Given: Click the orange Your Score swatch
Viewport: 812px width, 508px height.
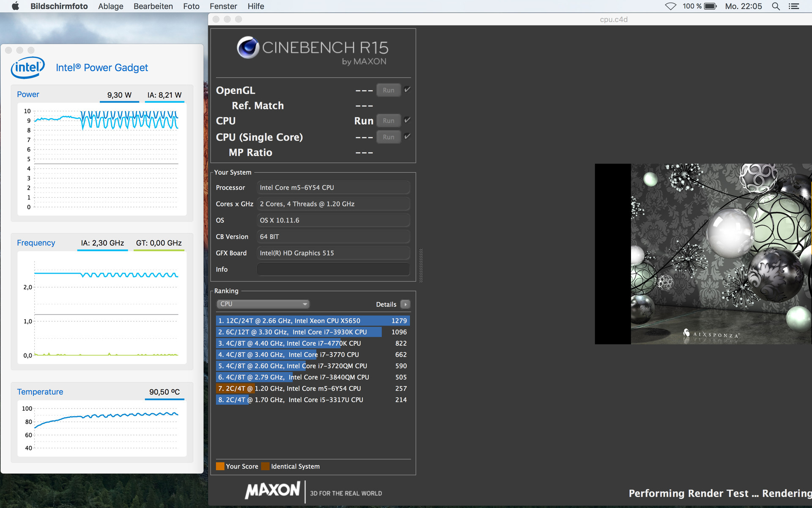Looking at the screenshot, I should (x=220, y=466).
